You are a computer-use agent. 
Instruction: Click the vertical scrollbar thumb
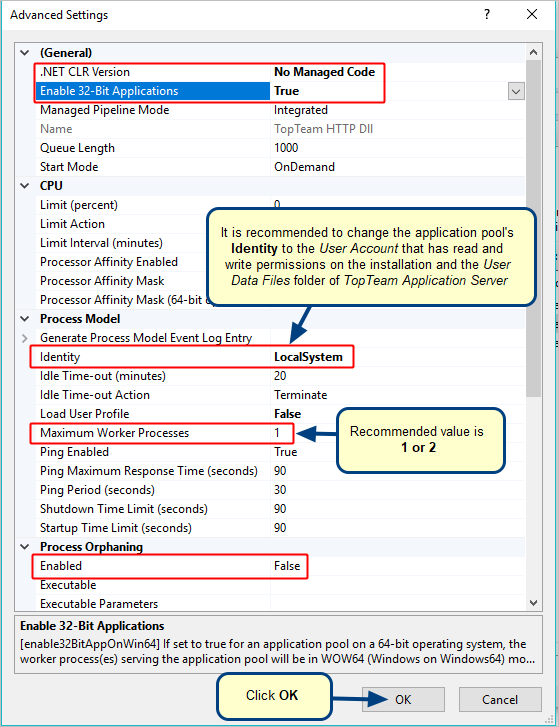(534, 229)
